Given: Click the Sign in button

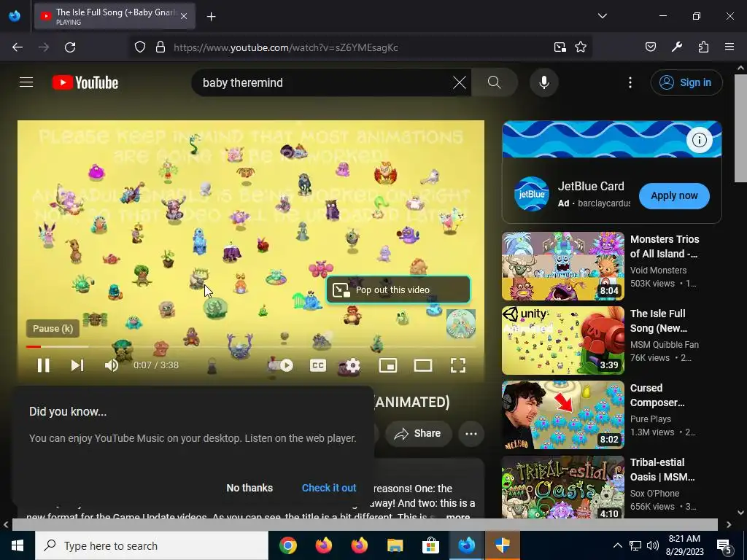Looking at the screenshot, I should (686, 82).
